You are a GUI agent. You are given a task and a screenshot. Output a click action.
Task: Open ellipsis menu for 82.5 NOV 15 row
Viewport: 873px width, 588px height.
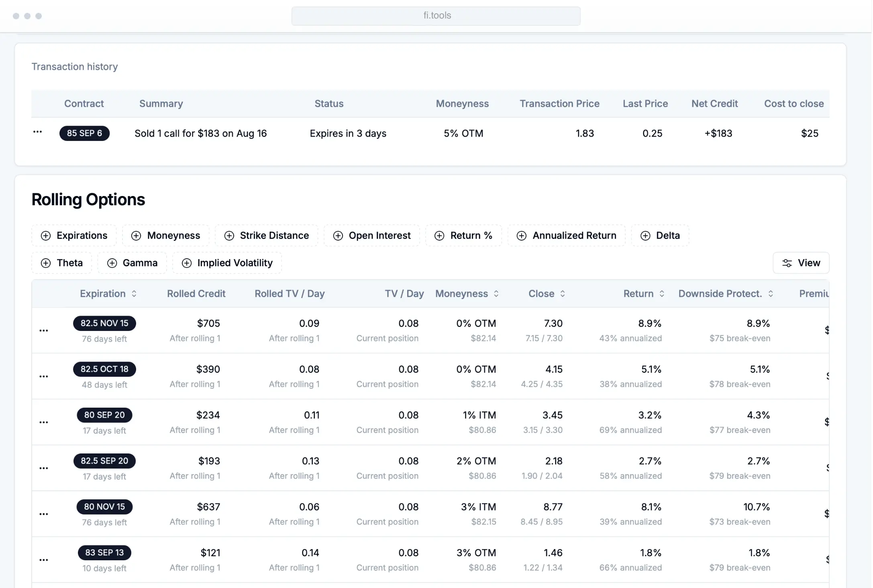click(x=44, y=331)
